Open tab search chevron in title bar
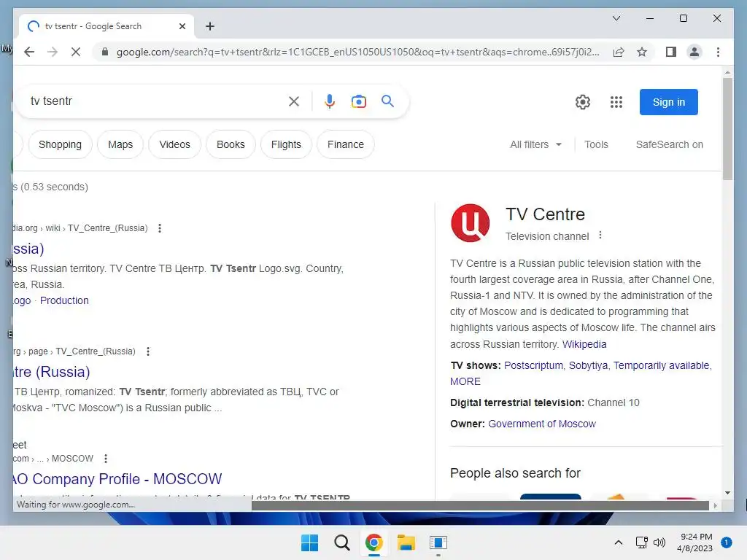Image resolution: width=747 pixels, height=560 pixels. pos(616,18)
